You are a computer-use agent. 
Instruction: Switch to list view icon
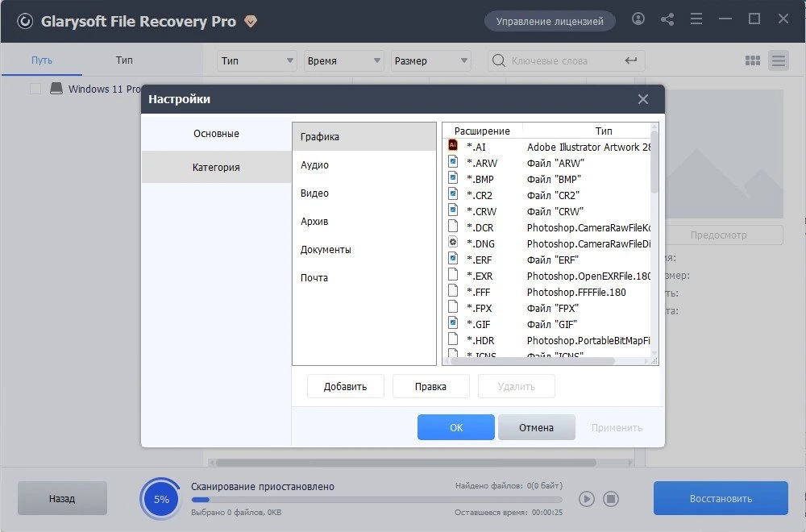[779, 60]
